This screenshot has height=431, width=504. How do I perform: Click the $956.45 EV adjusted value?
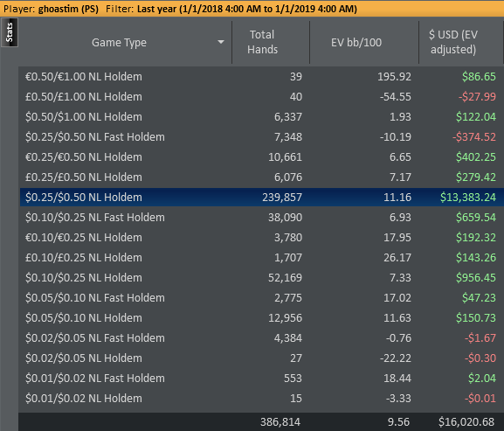(x=476, y=278)
